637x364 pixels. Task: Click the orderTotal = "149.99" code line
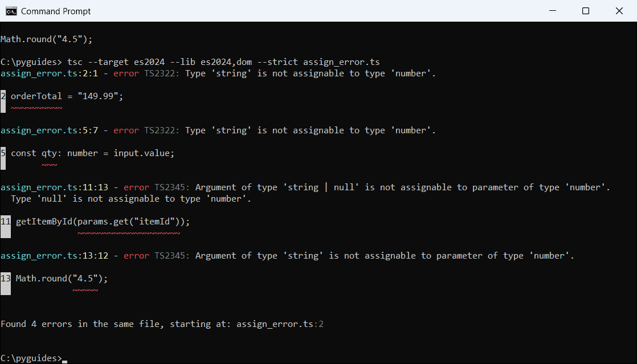click(67, 96)
